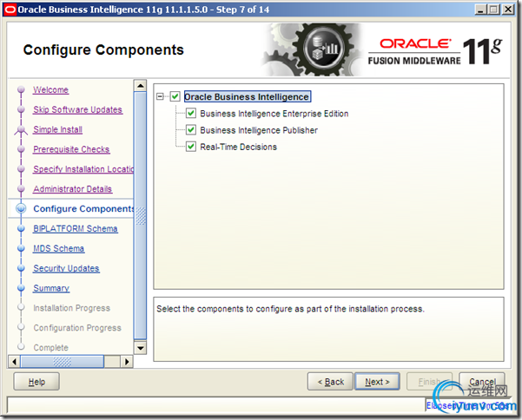Select the Oracle Business Intelligence tree label
This screenshot has height=420, width=522.
248,97
